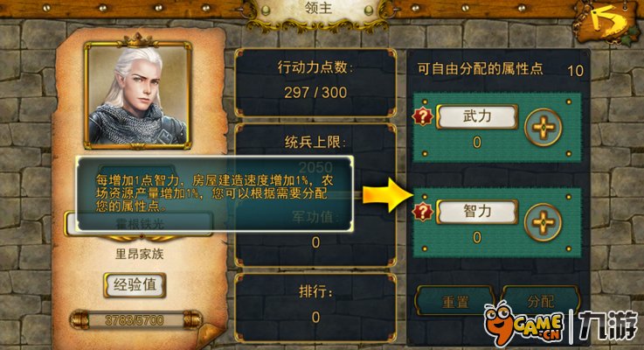Image resolution: width=644 pixels, height=350 pixels.
Task: Click the 重置 reset button
Action: click(455, 302)
